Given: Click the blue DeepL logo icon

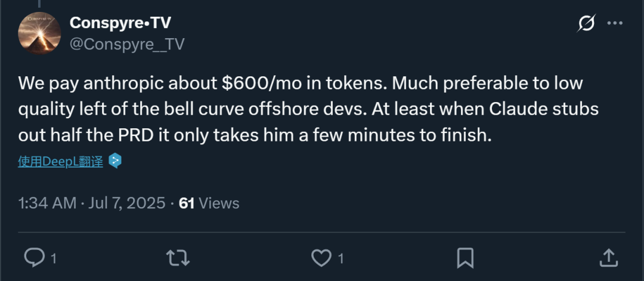Looking at the screenshot, I should point(115,161).
